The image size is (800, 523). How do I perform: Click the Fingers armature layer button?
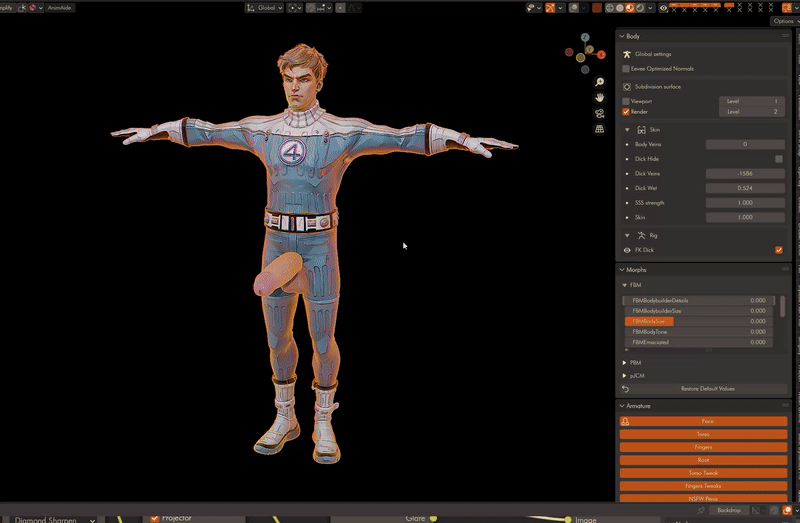click(704, 447)
